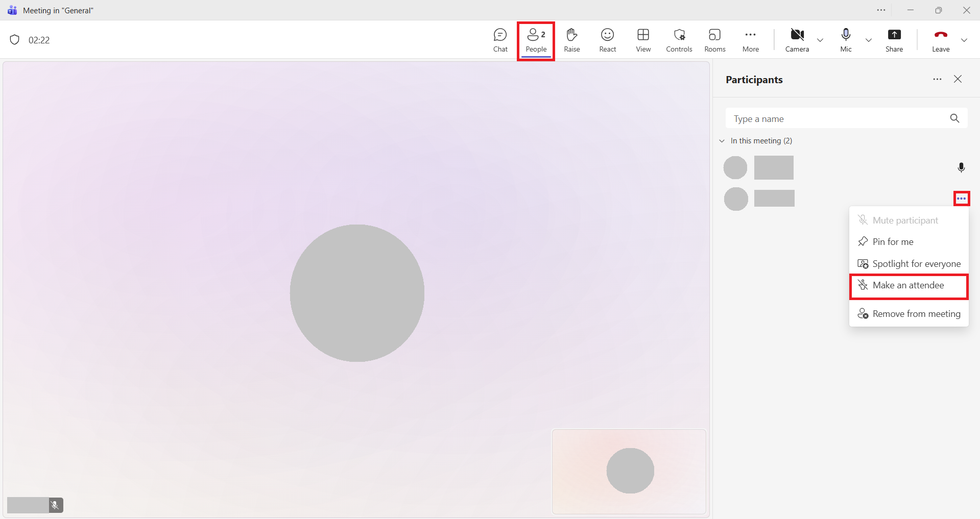Open meeting Controls
Screen dimensions: 980x519
click(x=679, y=40)
